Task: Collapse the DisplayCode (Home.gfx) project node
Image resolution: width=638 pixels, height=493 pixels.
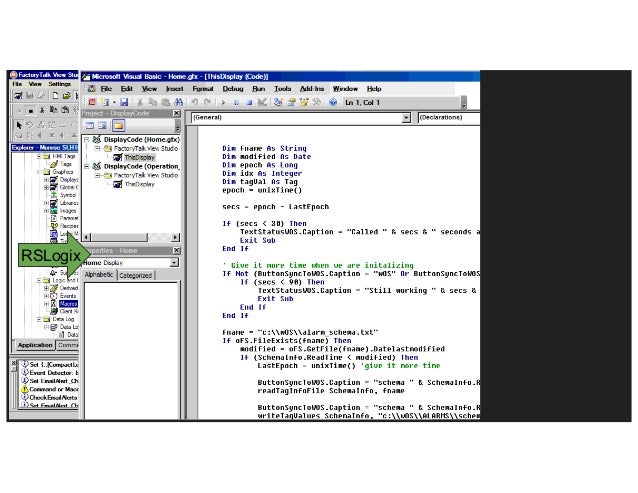Action: coord(87,139)
